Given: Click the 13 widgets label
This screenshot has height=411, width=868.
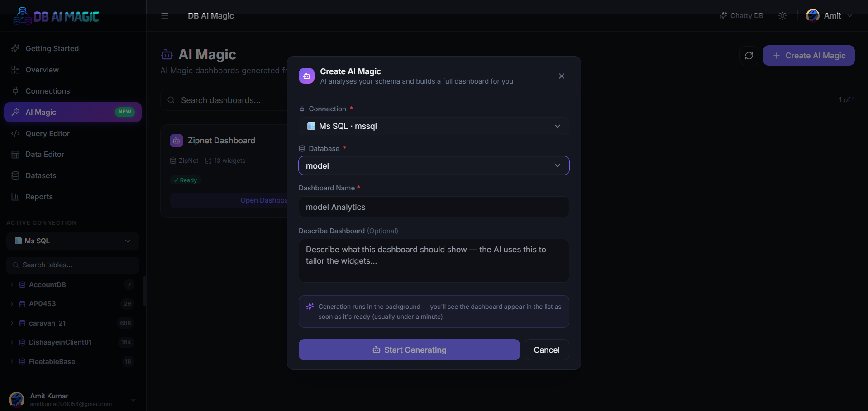Looking at the screenshot, I should (225, 161).
